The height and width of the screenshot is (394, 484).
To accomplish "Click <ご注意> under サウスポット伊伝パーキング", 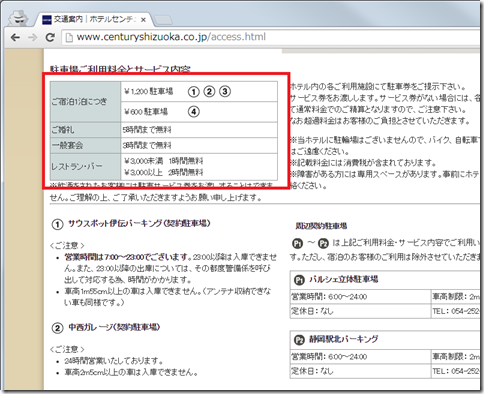I will pyautogui.click(x=67, y=246).
